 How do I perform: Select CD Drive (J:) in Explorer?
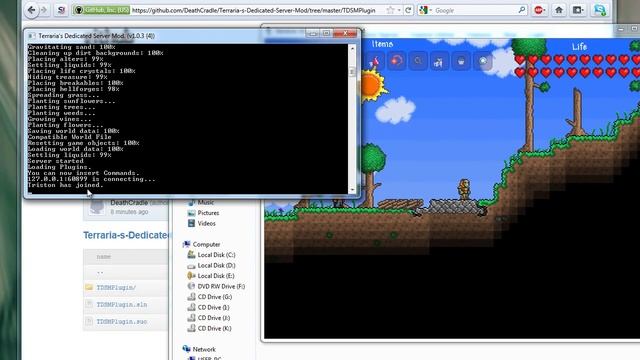[214, 318]
